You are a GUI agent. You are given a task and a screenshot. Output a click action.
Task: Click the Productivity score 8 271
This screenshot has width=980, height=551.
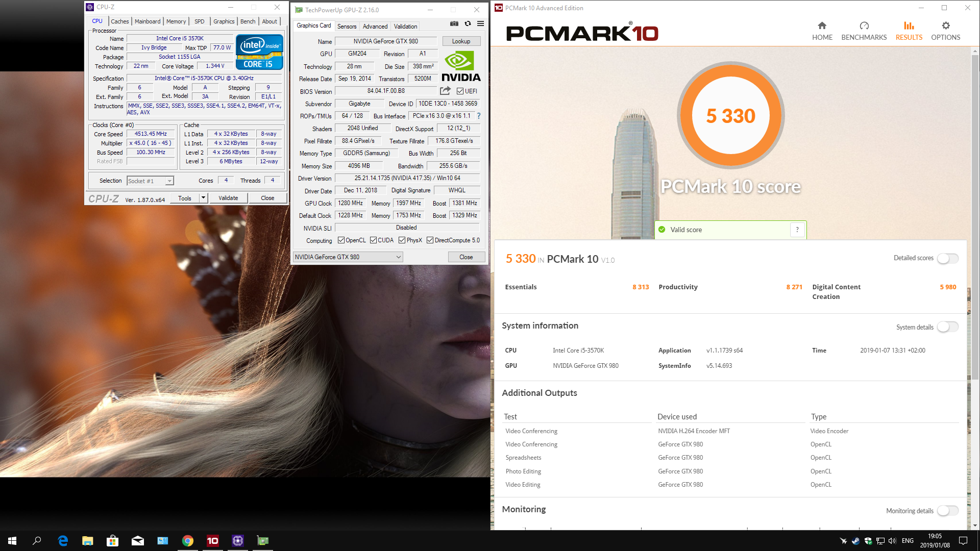tap(794, 287)
